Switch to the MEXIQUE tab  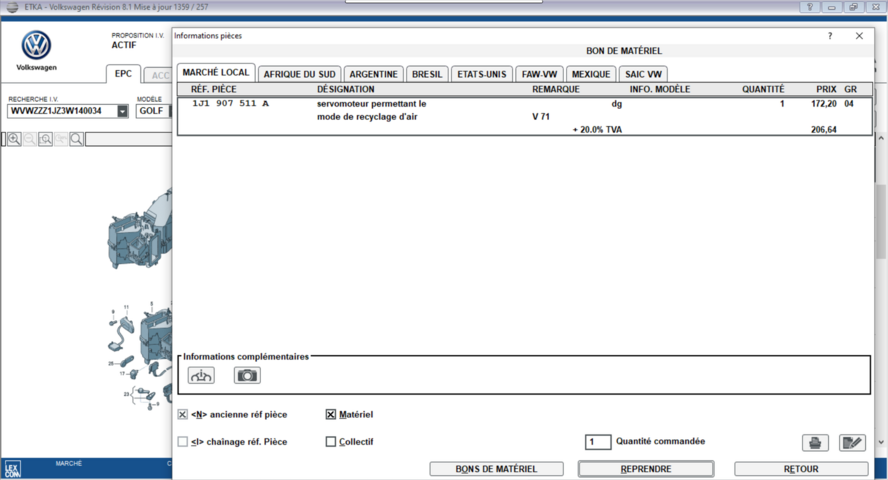pyautogui.click(x=591, y=74)
